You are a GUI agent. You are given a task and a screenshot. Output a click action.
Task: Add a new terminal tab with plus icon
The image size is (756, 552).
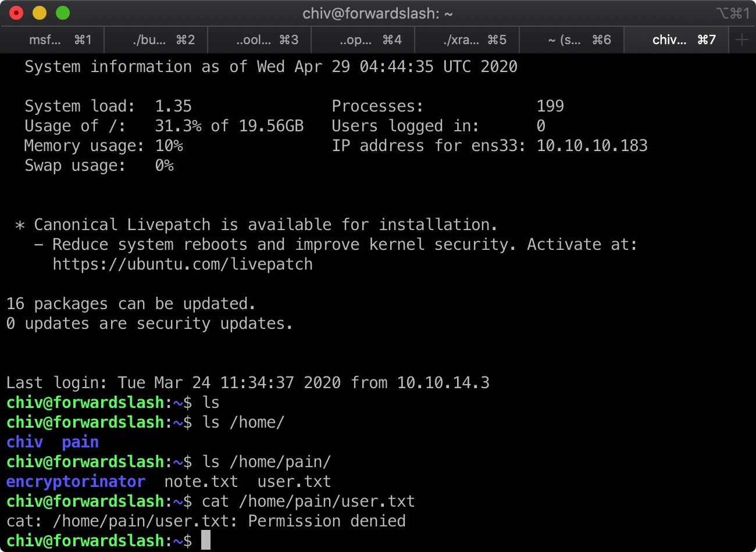coord(742,40)
